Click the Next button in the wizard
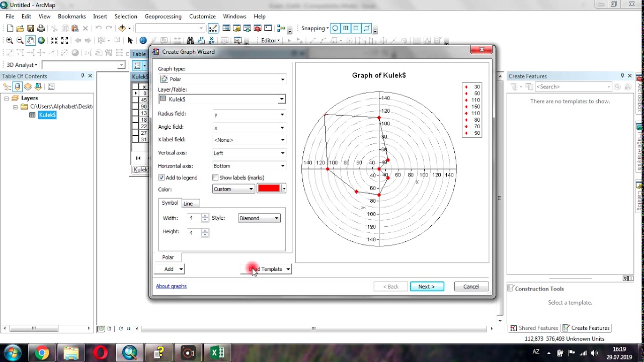644x362 pixels. pos(427,287)
